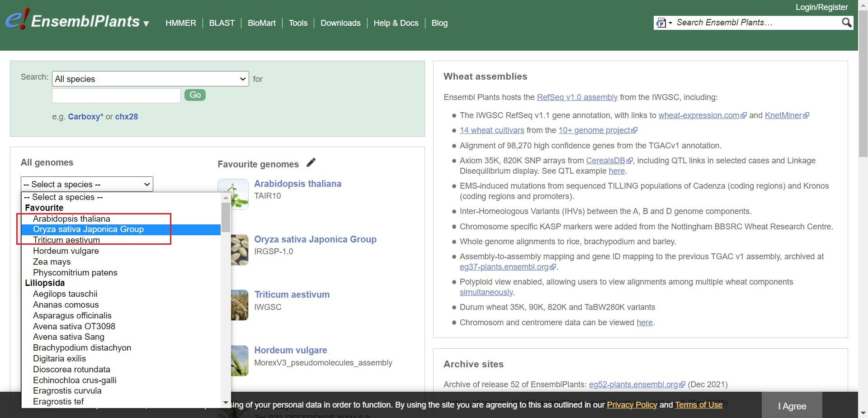Viewport: 868px width, 418px height.
Task: Click the Login/Register link
Action: [x=821, y=7]
